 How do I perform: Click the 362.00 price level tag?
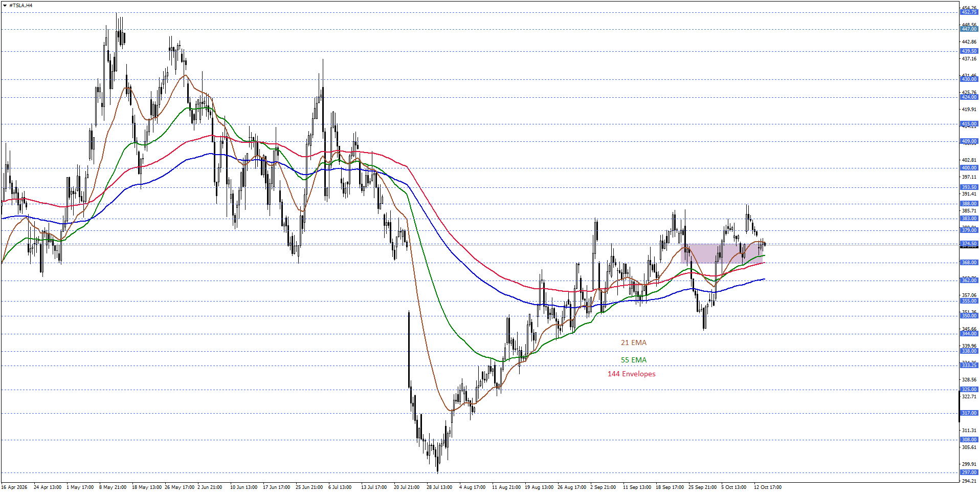pos(969,281)
